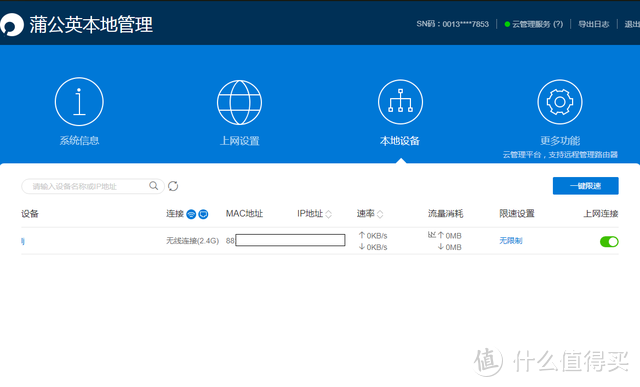Click the 蒲公英 logo icon
Image resolution: width=640 pixels, height=387 pixels.
tap(11, 24)
